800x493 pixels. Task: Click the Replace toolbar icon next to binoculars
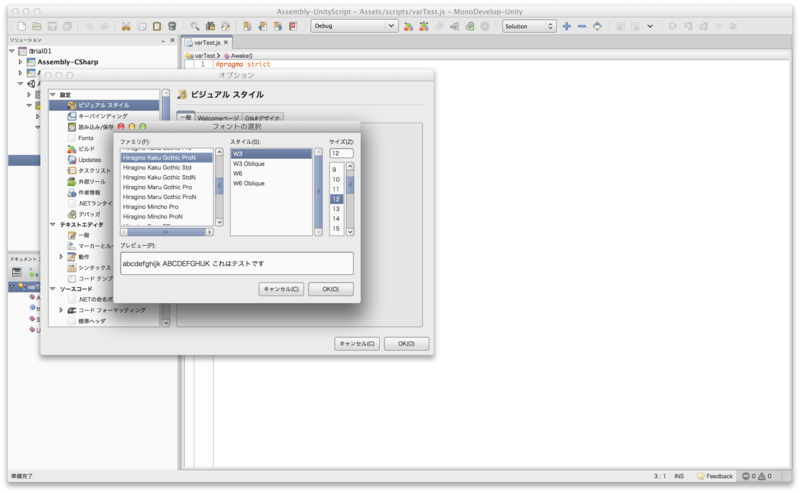click(x=226, y=26)
